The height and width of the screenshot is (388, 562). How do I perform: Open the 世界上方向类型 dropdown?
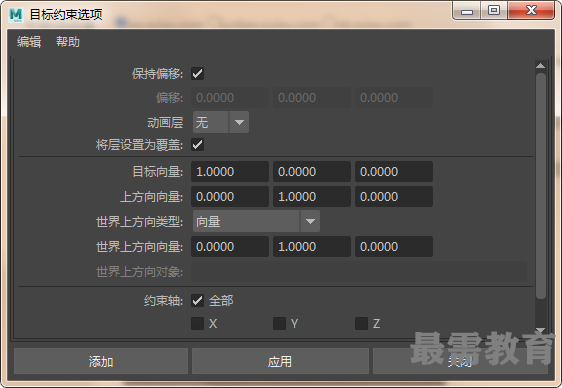[x=256, y=221]
